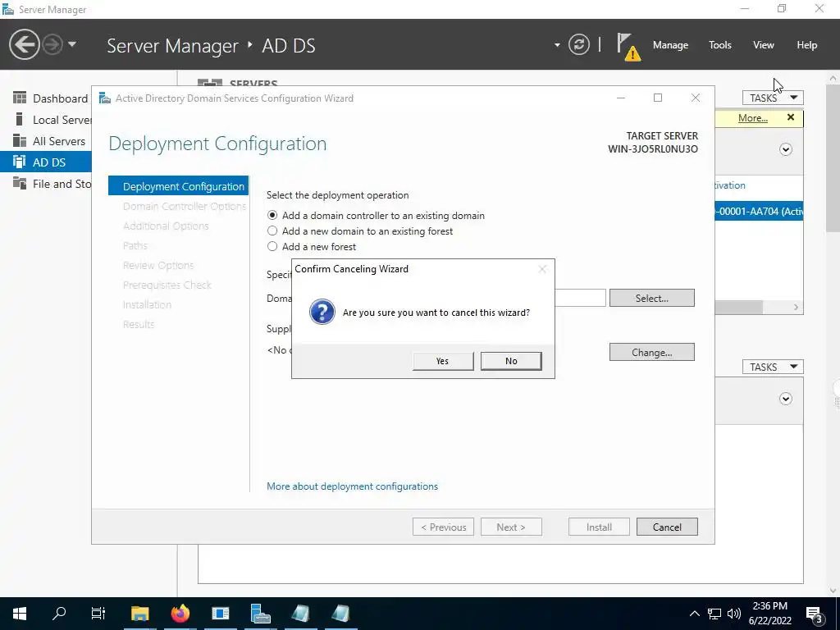Click the < Previous button in wizard
The width and height of the screenshot is (840, 630).
click(443, 527)
